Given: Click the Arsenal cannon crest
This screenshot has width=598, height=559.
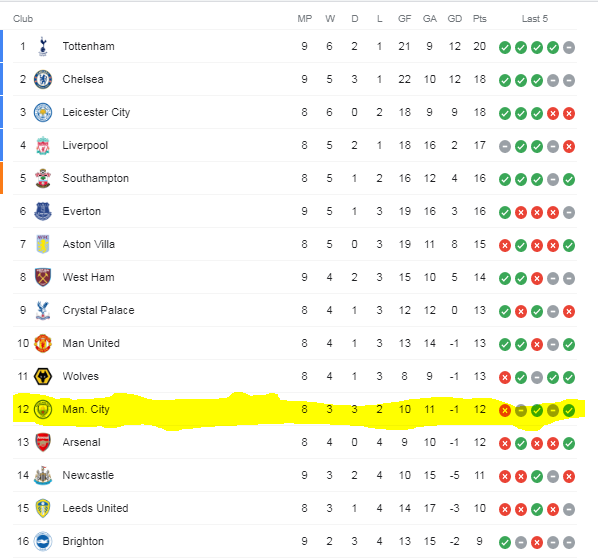Looking at the screenshot, I should click(x=43, y=443).
